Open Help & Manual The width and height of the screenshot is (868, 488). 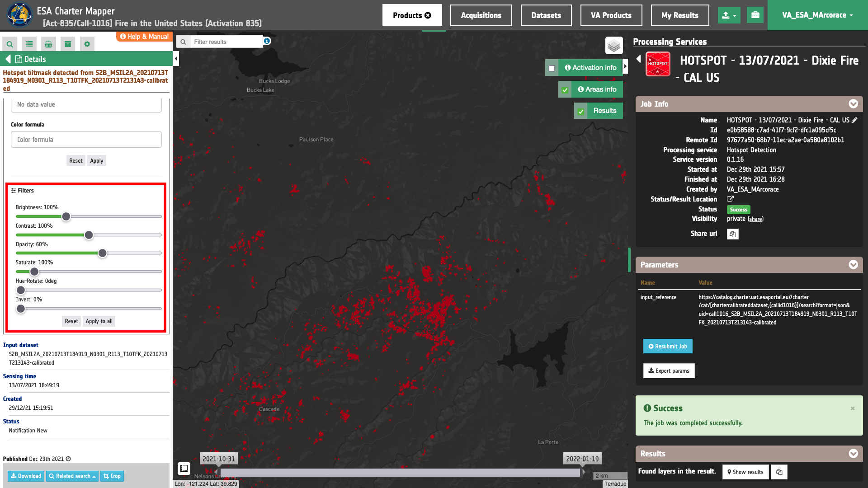pos(144,37)
